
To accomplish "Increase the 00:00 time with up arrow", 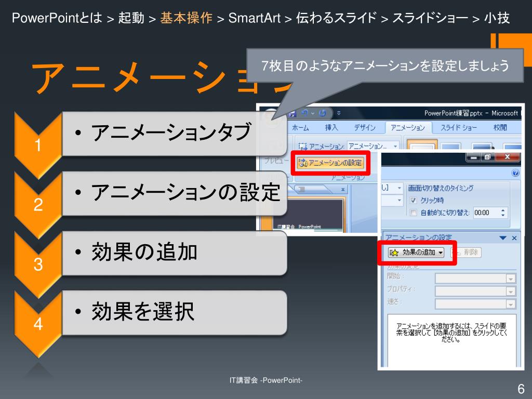I will [503, 210].
